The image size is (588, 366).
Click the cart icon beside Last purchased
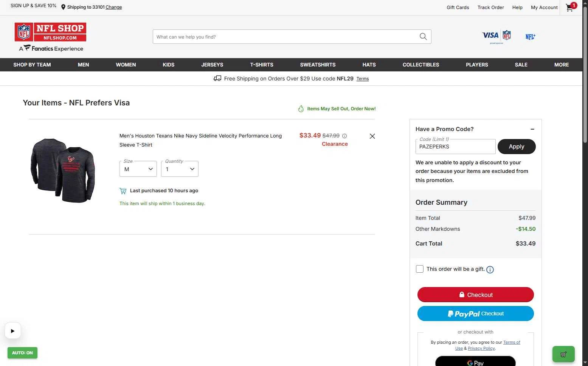(x=123, y=191)
